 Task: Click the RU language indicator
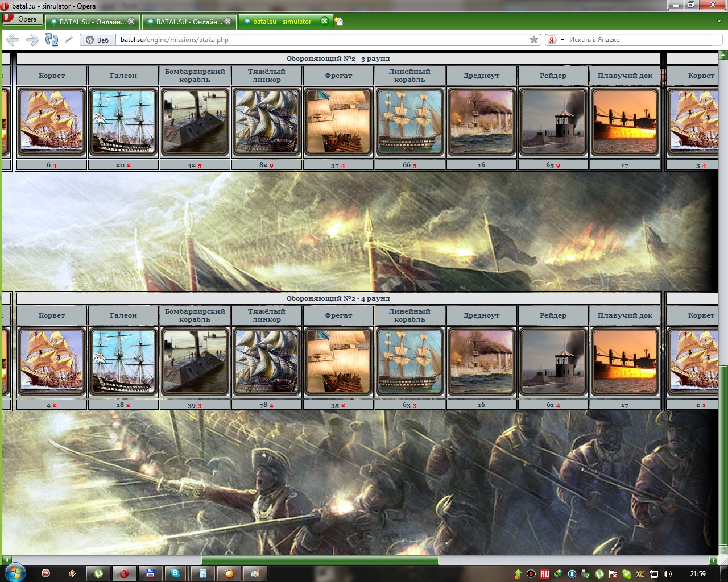[545, 574]
